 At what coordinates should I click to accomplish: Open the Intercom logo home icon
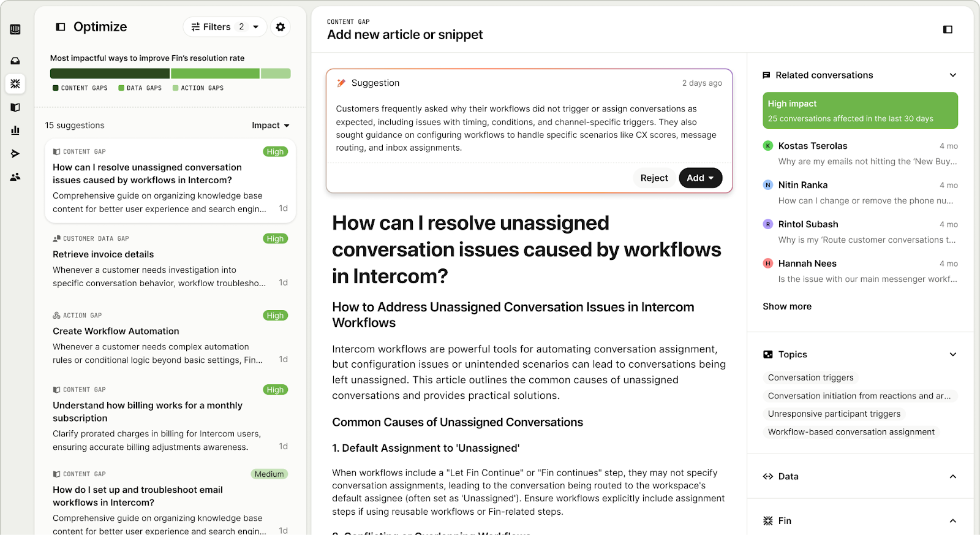coord(15,29)
